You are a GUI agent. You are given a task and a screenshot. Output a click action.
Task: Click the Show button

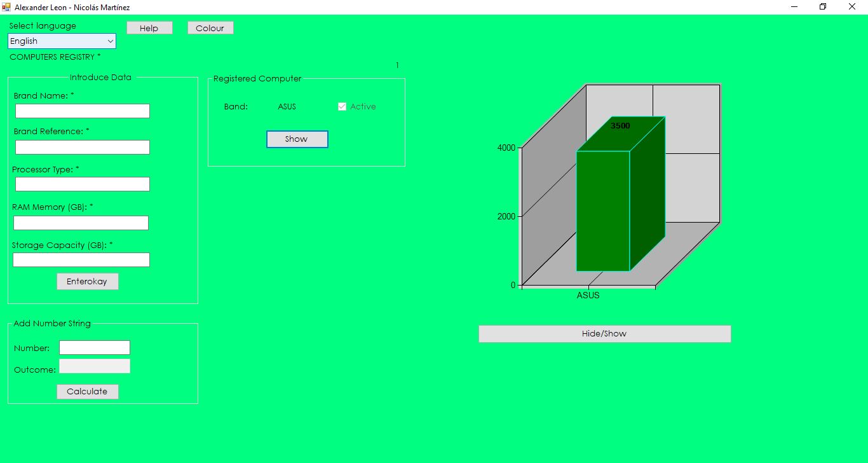point(297,139)
